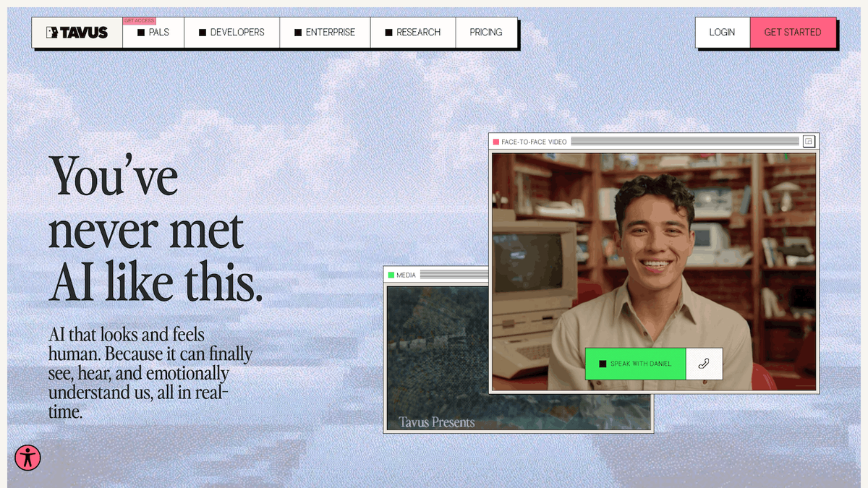Click the black square icon beside PALS

pos(141,33)
